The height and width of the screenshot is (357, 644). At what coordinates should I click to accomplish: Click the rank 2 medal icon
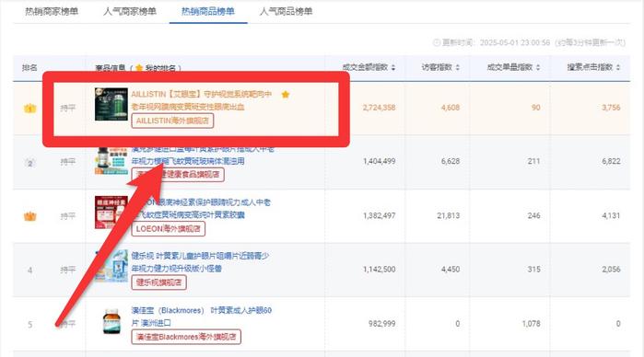click(30, 163)
